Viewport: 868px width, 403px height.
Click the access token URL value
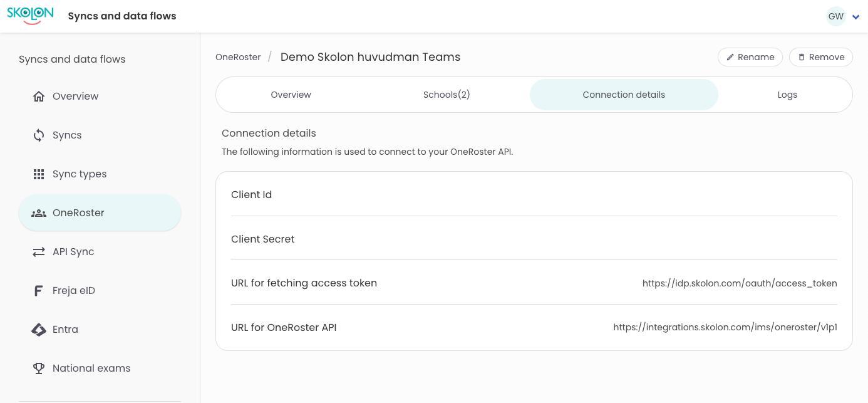740,283
